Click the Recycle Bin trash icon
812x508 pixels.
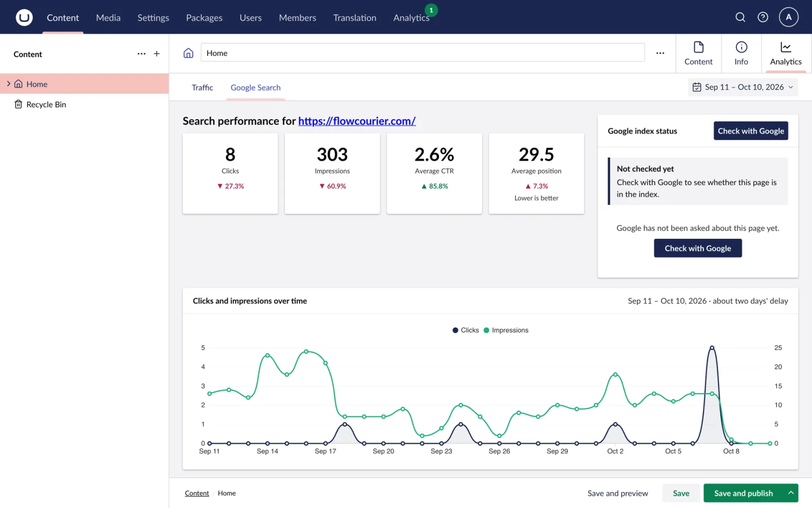pos(18,104)
